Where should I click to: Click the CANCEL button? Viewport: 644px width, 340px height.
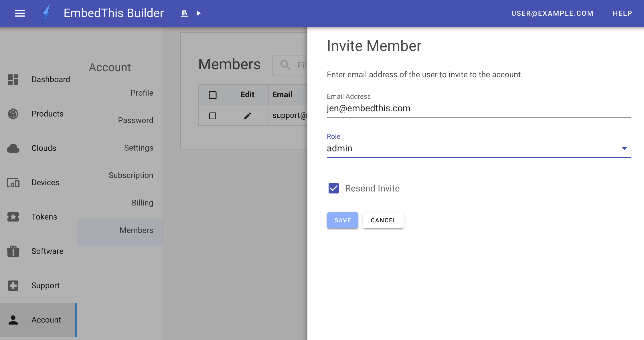click(383, 220)
